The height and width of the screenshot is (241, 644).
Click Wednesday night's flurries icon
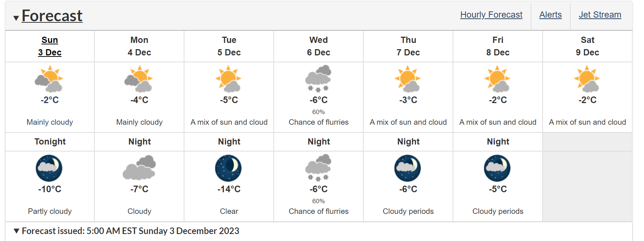pyautogui.click(x=319, y=168)
